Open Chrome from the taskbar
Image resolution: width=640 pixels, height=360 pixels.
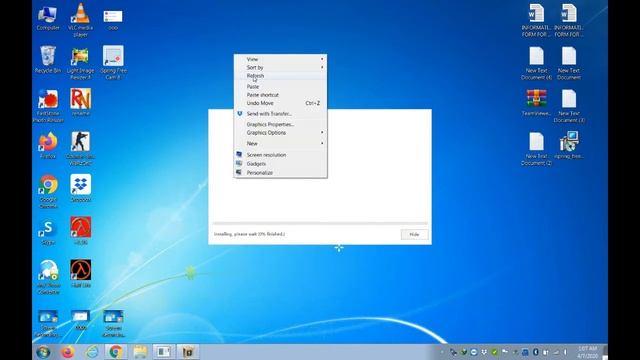click(x=116, y=351)
